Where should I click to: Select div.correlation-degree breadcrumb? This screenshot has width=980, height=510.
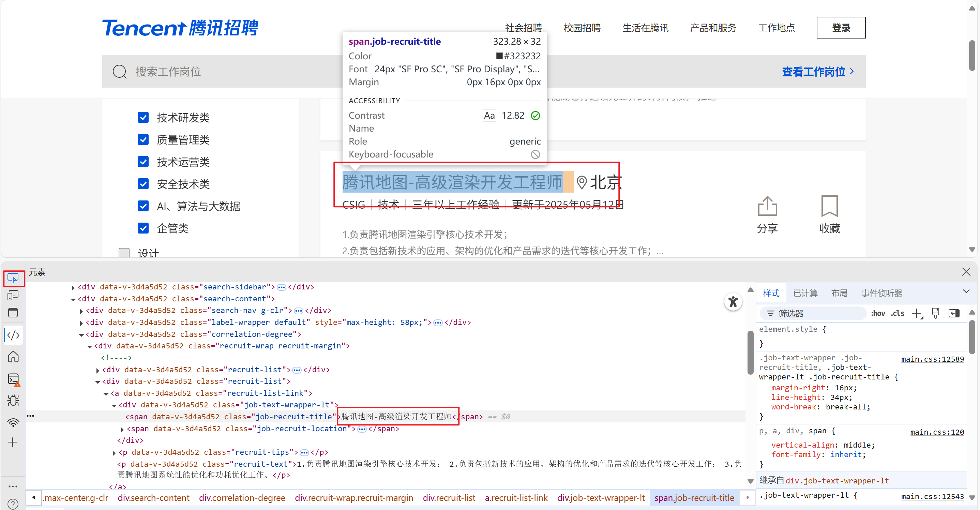pos(242,498)
